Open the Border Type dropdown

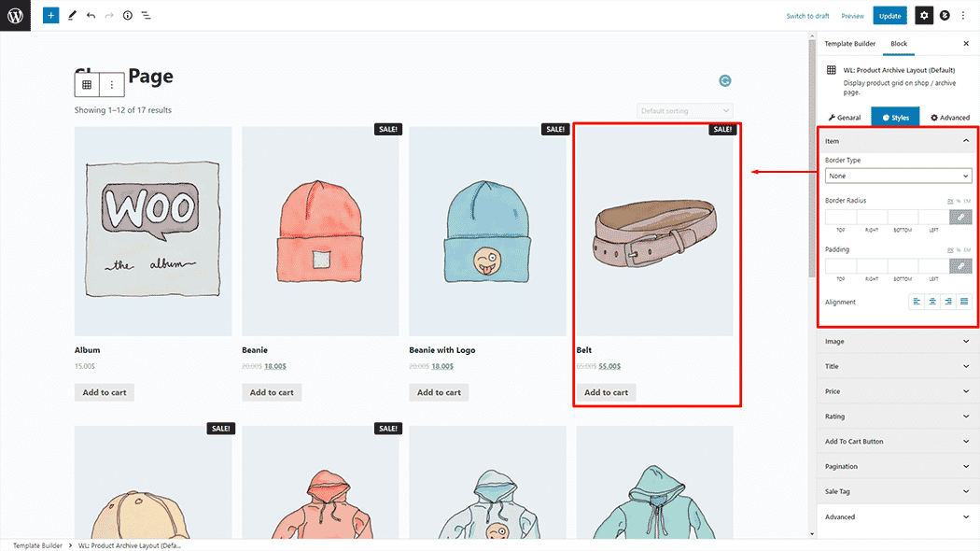pos(898,176)
